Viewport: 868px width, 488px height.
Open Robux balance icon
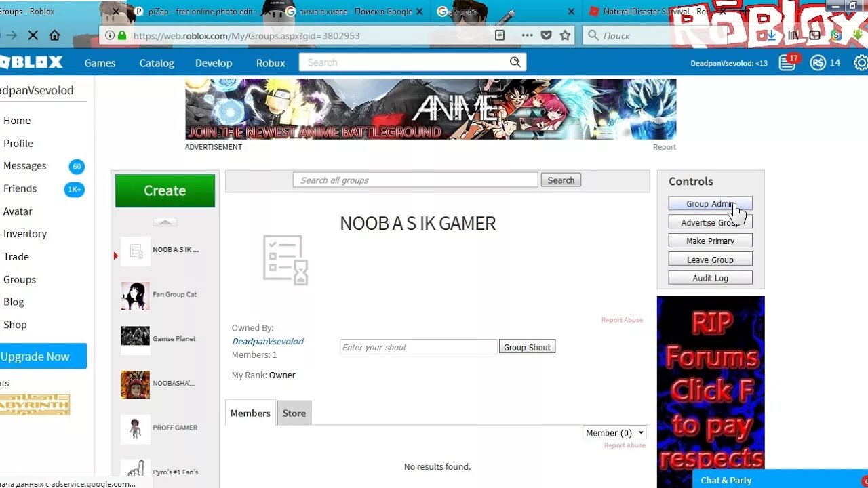click(818, 62)
